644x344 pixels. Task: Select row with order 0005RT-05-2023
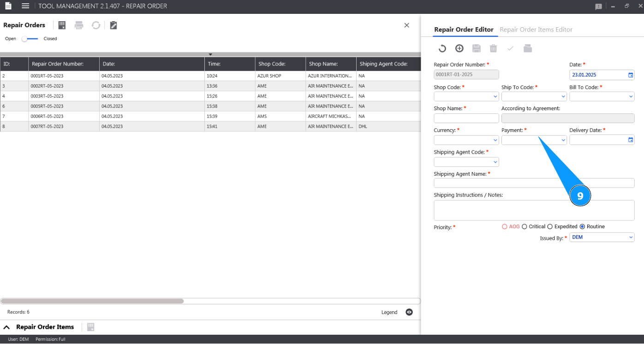point(210,106)
